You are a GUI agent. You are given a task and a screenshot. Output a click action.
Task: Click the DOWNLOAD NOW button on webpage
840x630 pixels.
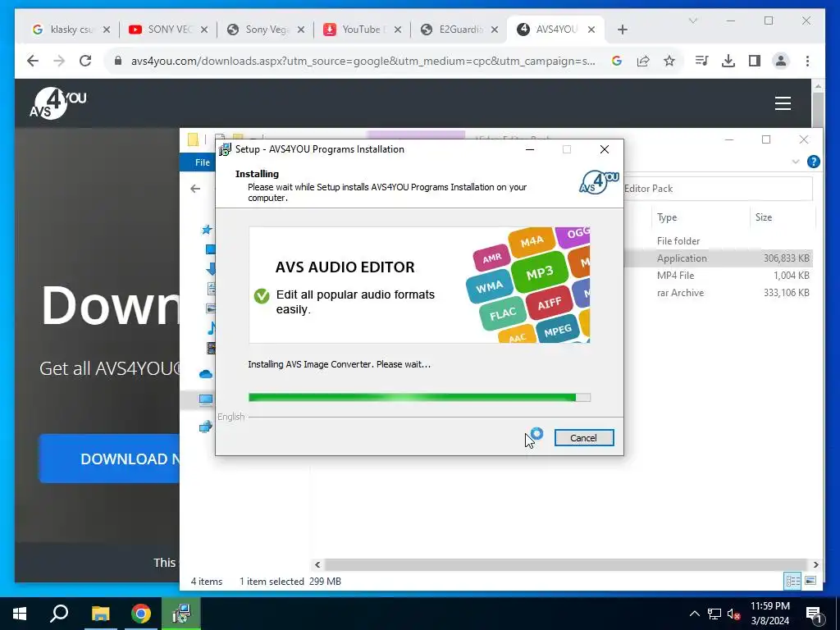click(109, 459)
